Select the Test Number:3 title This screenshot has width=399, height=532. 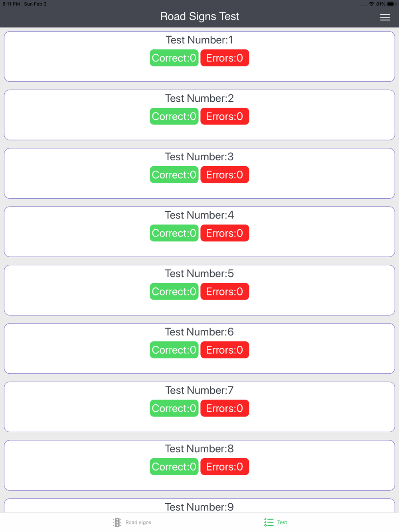[199, 157]
